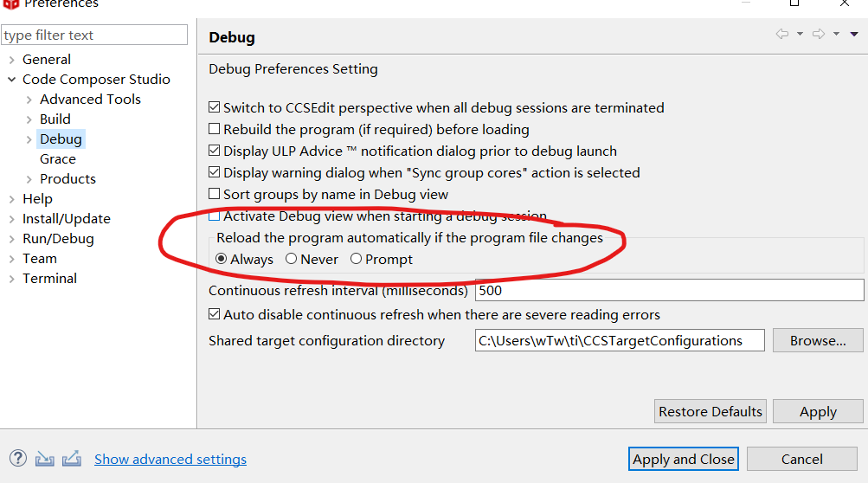Select the Never reload radio option
The height and width of the screenshot is (483, 868).
(x=292, y=259)
